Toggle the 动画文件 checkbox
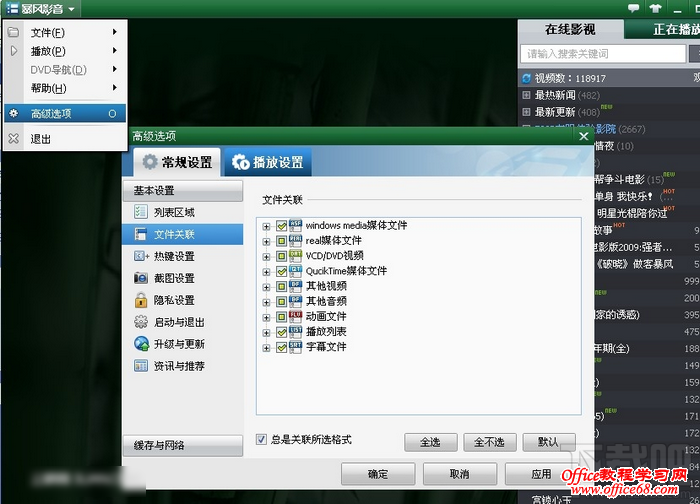Image resolution: width=700 pixels, height=504 pixels. (281, 317)
